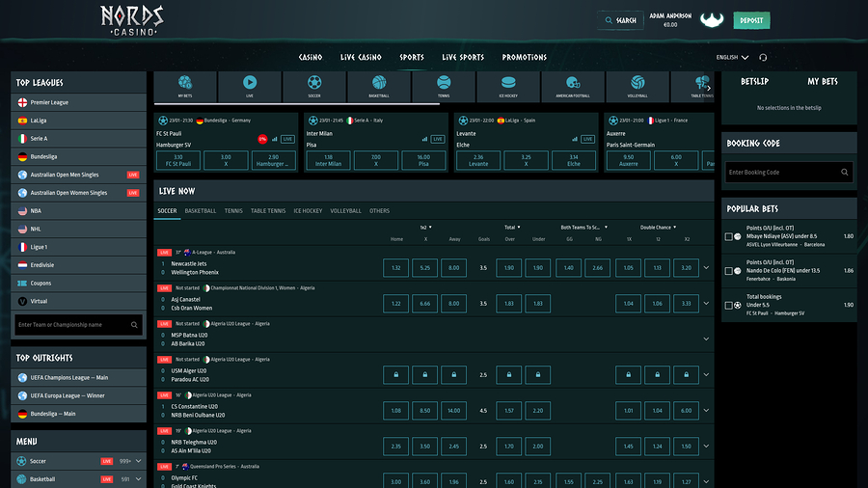Image resolution: width=868 pixels, height=488 pixels.
Task: Tick checkbox for Mbaye Ndiaye popular bet
Action: tap(728, 236)
